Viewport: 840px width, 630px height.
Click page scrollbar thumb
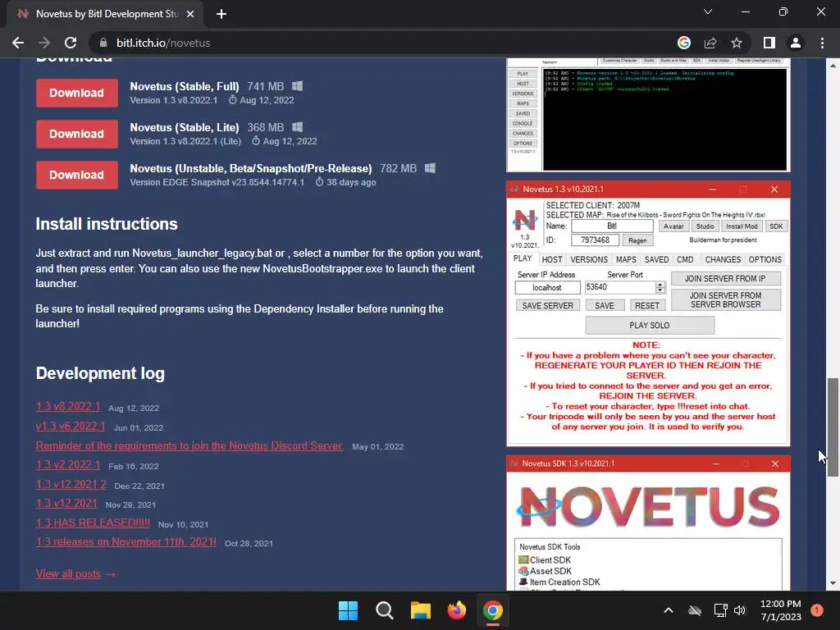point(833,427)
